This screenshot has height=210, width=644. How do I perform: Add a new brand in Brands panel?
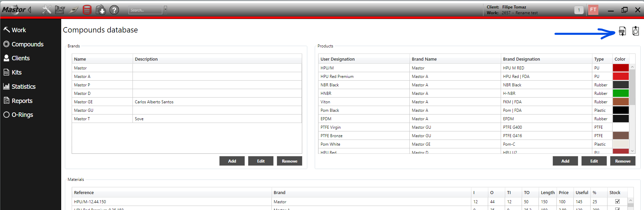point(232,161)
